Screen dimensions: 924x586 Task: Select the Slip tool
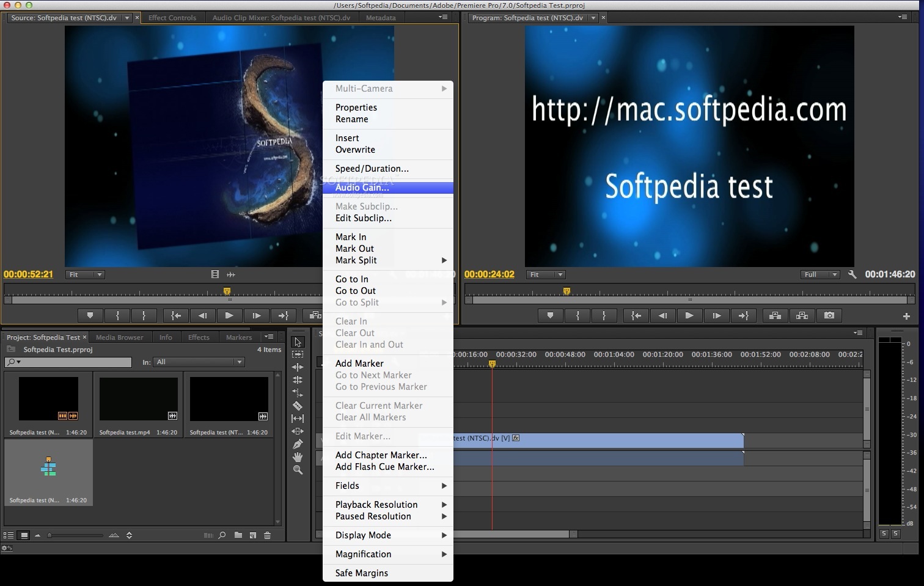(298, 419)
